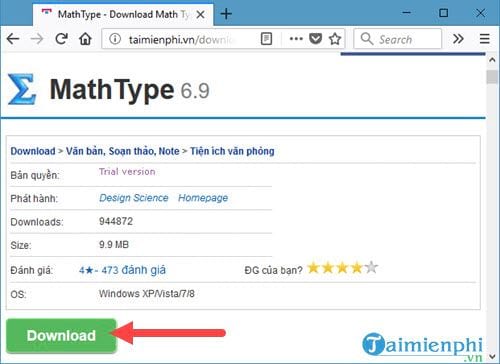Screen dimensions: 500x364
Task: Select the 944872 downloads value
Action: (116, 221)
